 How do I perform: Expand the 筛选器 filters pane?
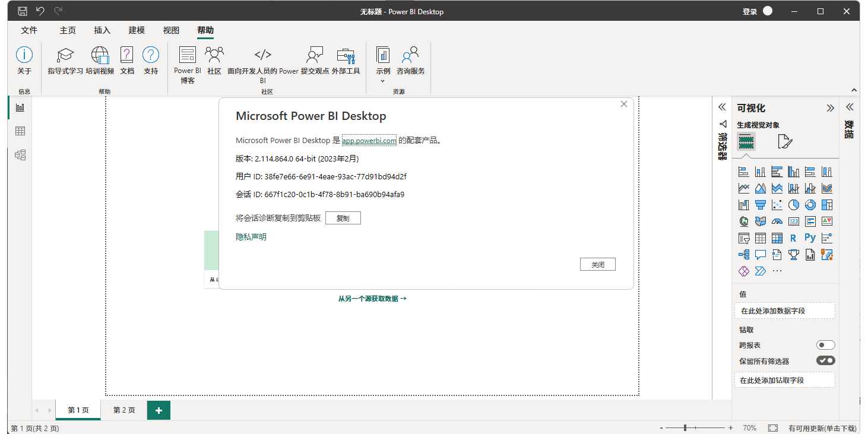tap(722, 107)
